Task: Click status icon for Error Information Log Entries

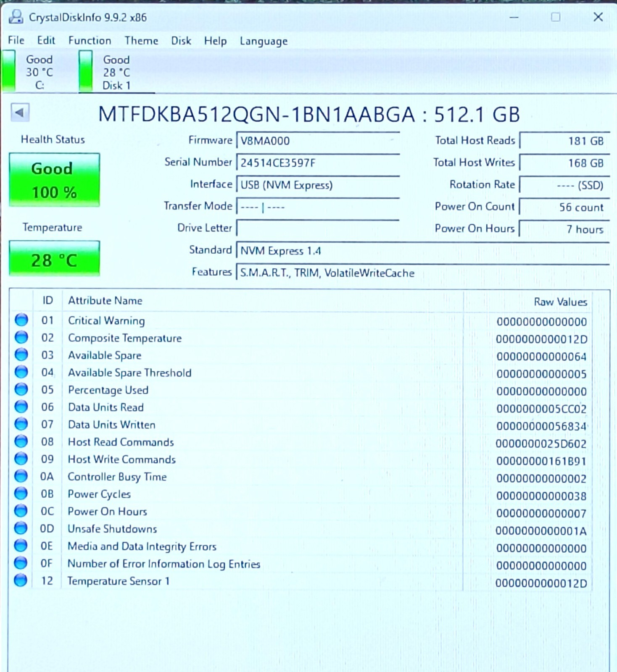Action: pos(21,563)
